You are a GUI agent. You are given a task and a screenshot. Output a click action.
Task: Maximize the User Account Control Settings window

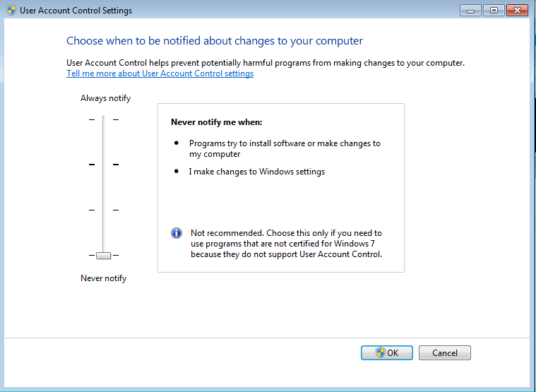click(x=494, y=11)
